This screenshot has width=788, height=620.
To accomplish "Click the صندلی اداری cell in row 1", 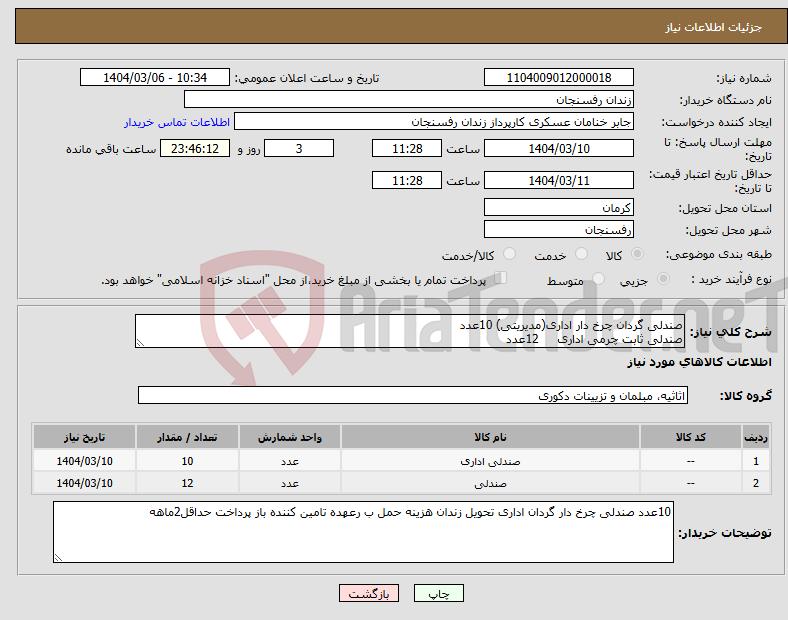I will pos(490,461).
